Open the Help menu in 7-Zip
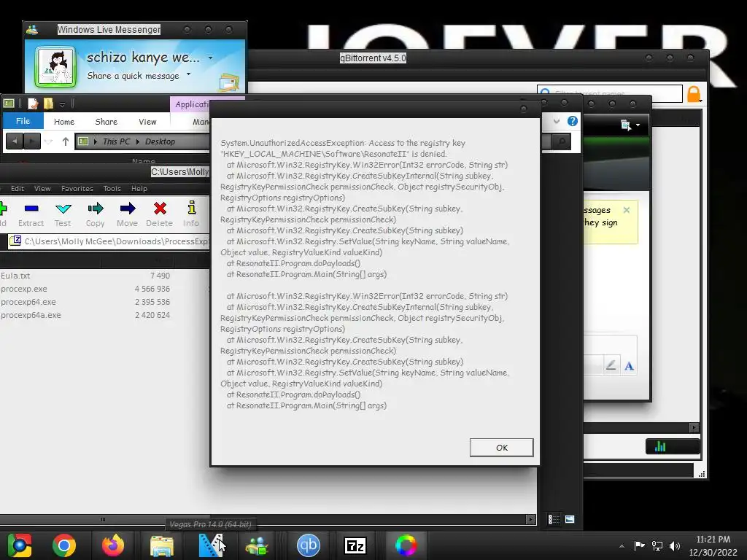Screen dimensions: 747x560 139,189
